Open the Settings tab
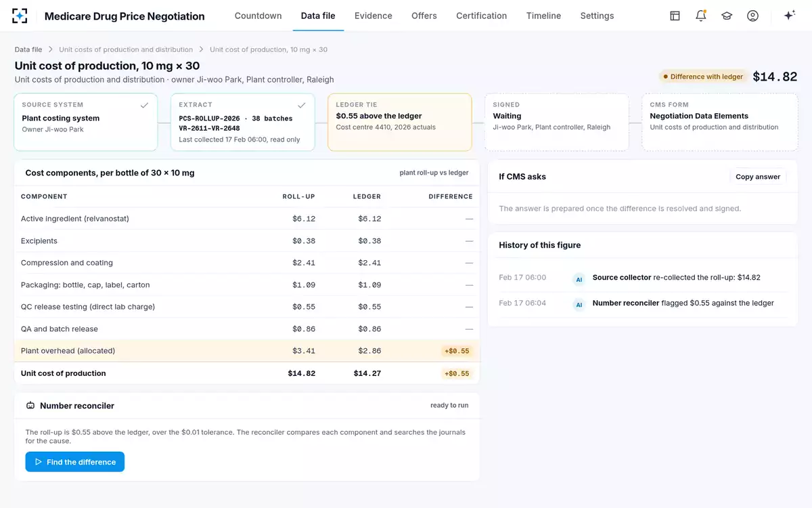This screenshot has width=812, height=508. [597, 16]
